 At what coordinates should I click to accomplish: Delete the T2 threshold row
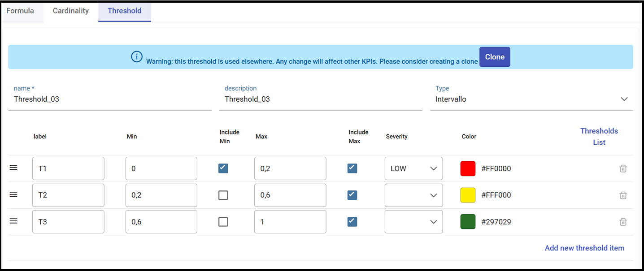click(623, 195)
